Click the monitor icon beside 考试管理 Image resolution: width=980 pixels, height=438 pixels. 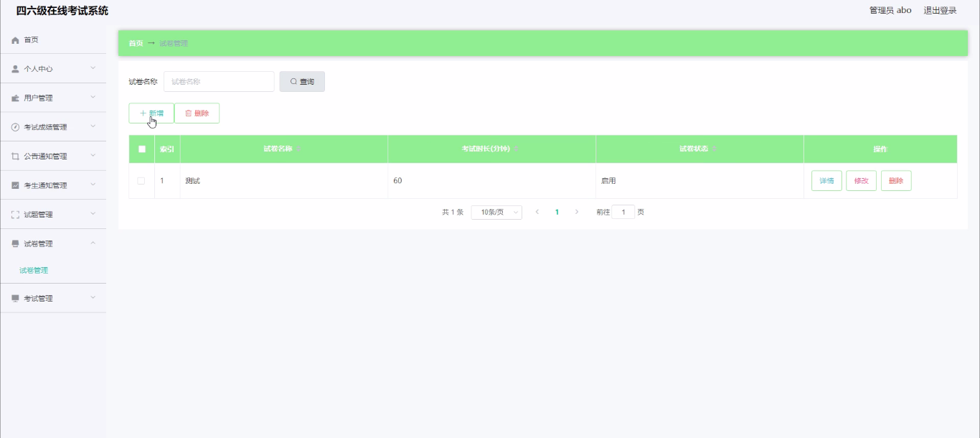(15, 299)
